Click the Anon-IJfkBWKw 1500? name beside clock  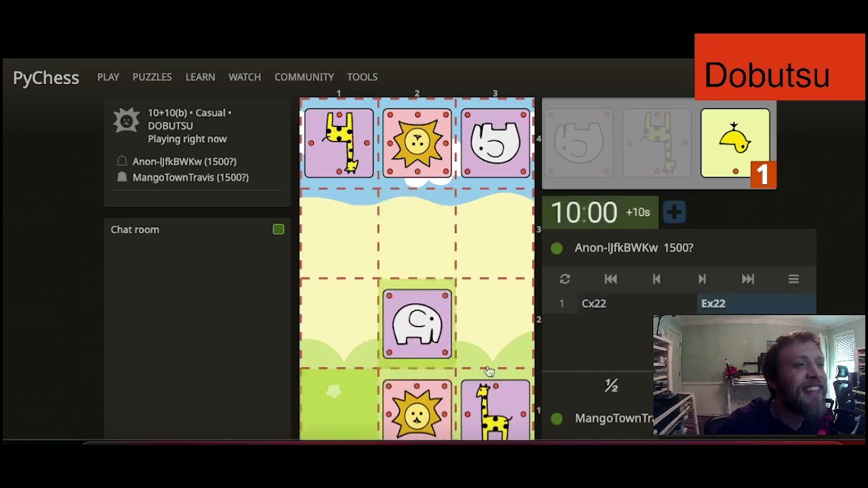[x=633, y=247]
